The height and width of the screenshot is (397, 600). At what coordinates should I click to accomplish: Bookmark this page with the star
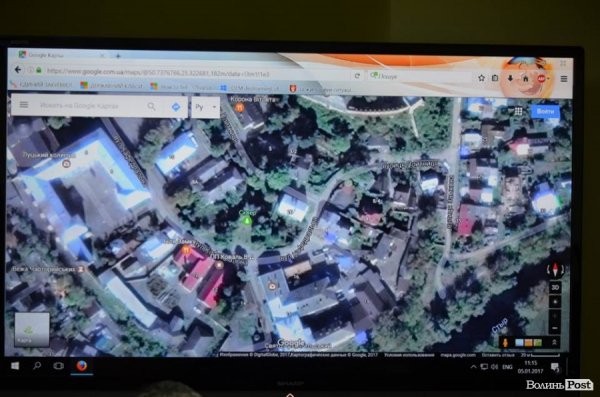(x=481, y=78)
